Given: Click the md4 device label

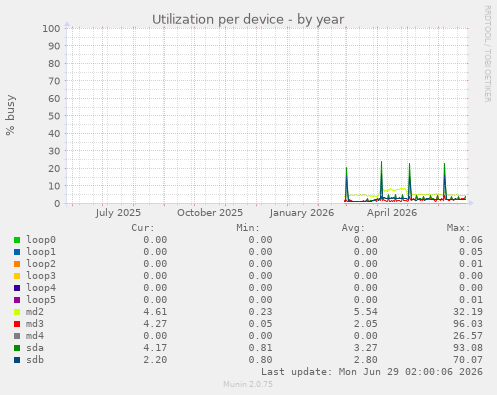Looking at the screenshot, I should tap(35, 336).
